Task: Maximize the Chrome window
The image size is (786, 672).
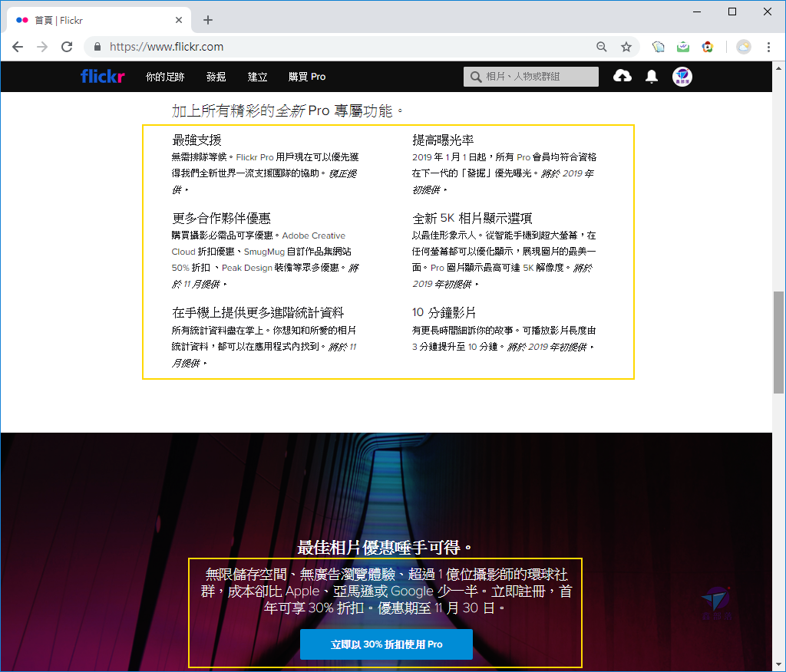Action: coord(732,12)
